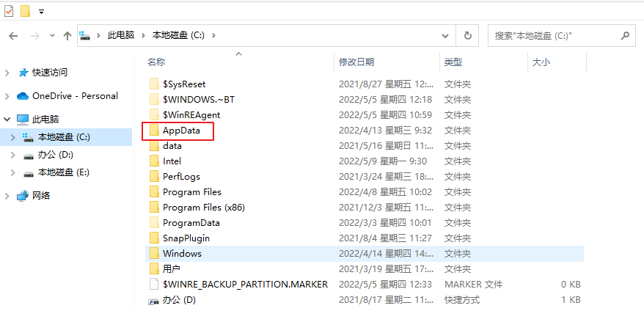Sort by the 名称 column header
Screen dimensions: 644x311
156,62
